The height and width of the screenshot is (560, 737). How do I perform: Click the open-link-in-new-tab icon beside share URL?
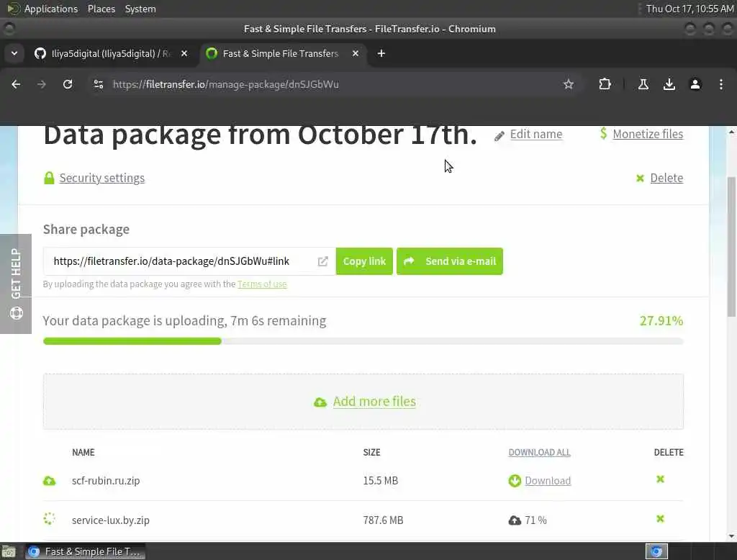(322, 261)
